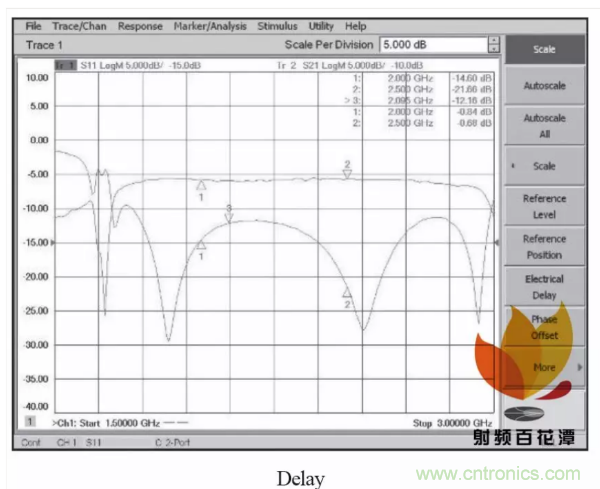The width and height of the screenshot is (600, 489).
Task: Increase Scale Per Division with spinner arrows
Action: [492, 41]
